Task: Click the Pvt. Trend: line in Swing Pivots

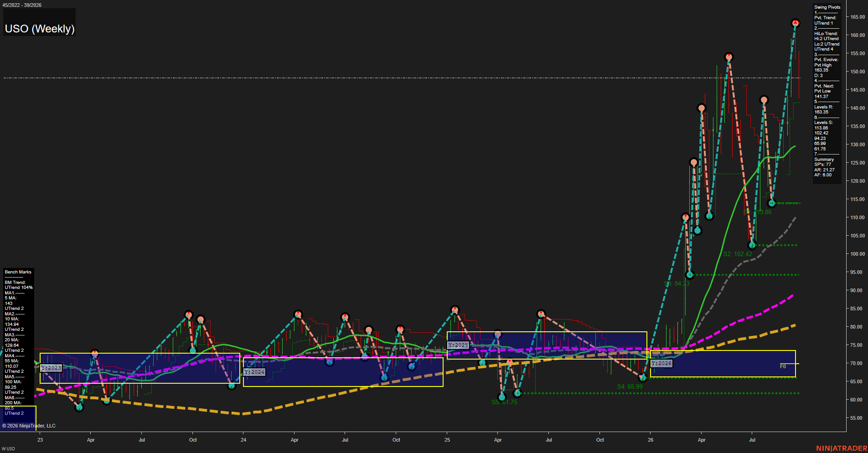Action: (x=825, y=18)
